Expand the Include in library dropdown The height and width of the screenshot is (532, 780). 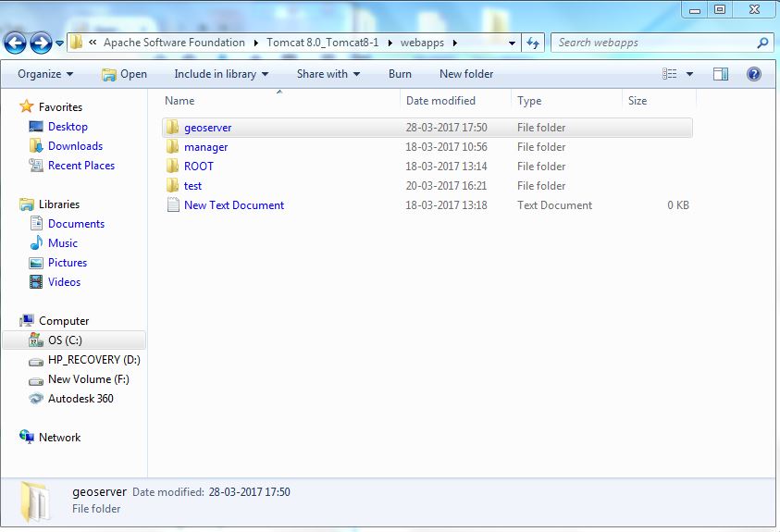221,74
